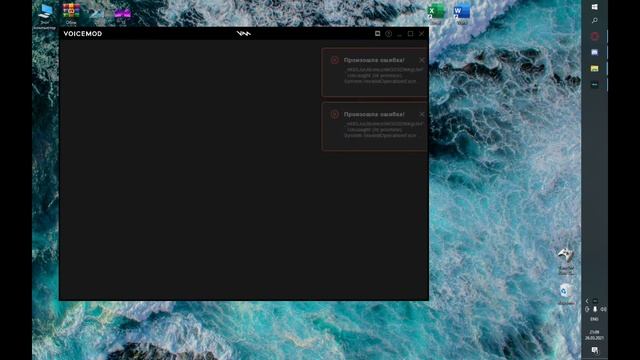
Task: Dismiss the second error notification
Action: (422, 114)
